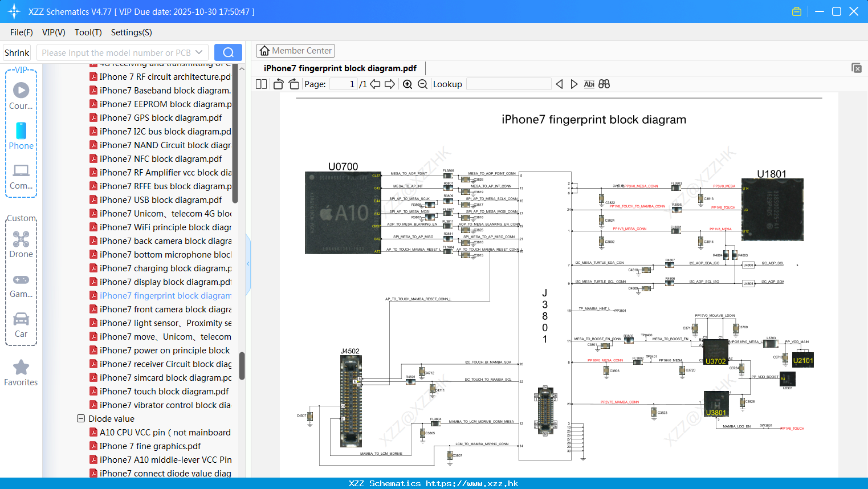Find next lookup match
Screen dimensions: 868x489
tap(574, 84)
